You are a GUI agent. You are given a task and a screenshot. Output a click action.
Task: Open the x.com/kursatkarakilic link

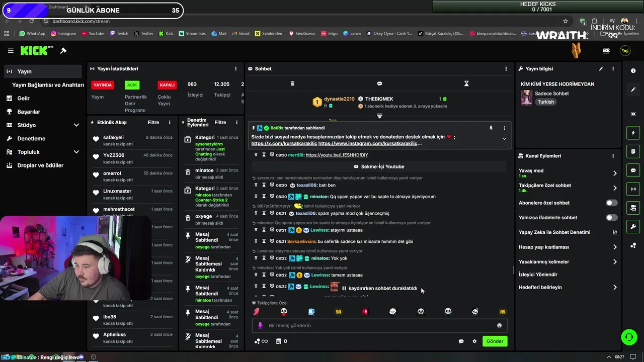click(284, 143)
